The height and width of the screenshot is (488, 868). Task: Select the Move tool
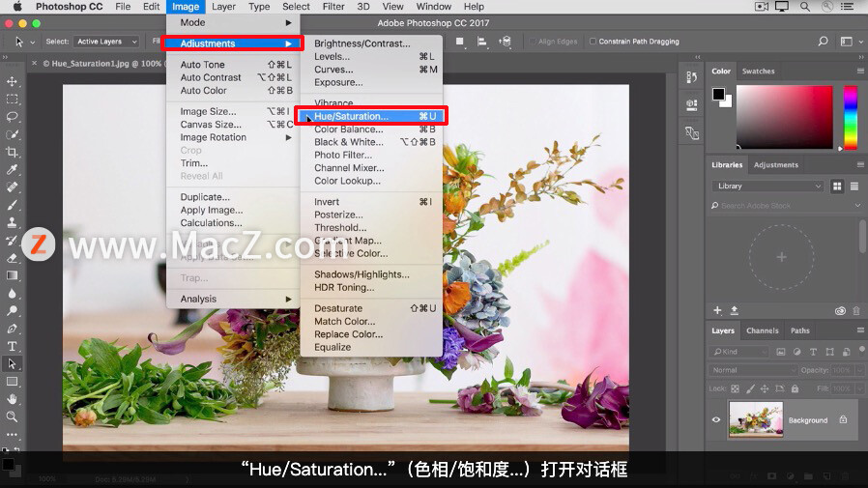tap(13, 82)
